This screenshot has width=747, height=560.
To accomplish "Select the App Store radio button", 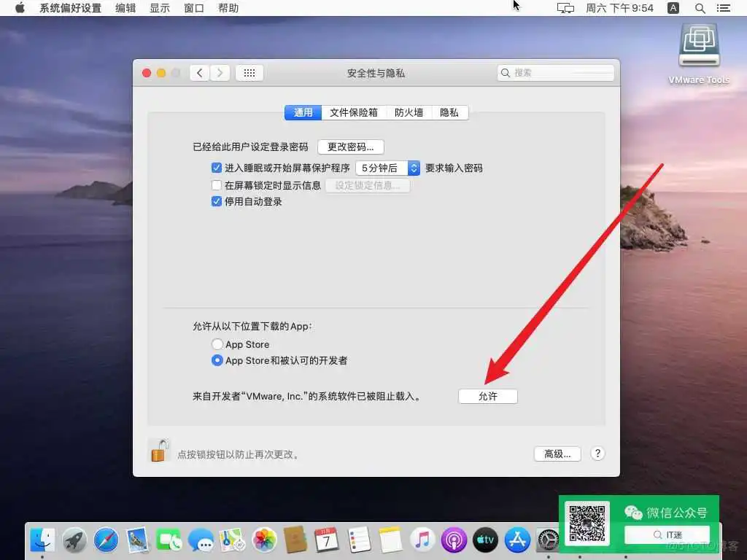I will (217, 343).
